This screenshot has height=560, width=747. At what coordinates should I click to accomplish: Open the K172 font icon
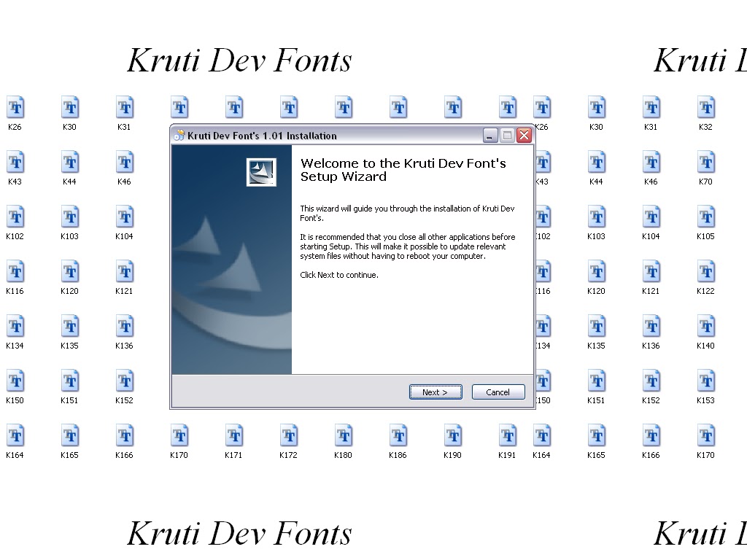288,436
